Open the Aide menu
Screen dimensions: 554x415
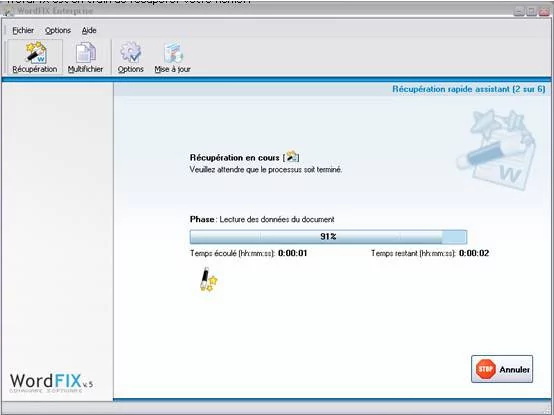click(x=89, y=30)
